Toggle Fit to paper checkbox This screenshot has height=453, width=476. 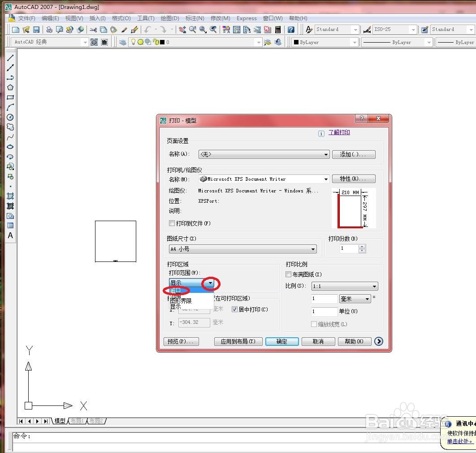click(x=288, y=274)
